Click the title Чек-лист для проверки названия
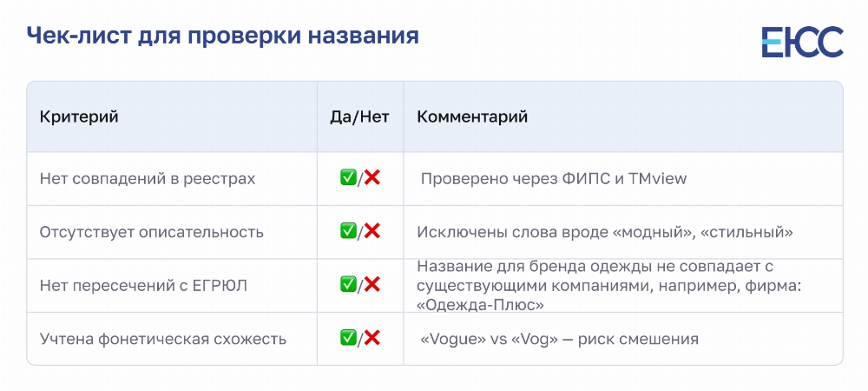This screenshot has height=391, width=868. click(x=222, y=36)
